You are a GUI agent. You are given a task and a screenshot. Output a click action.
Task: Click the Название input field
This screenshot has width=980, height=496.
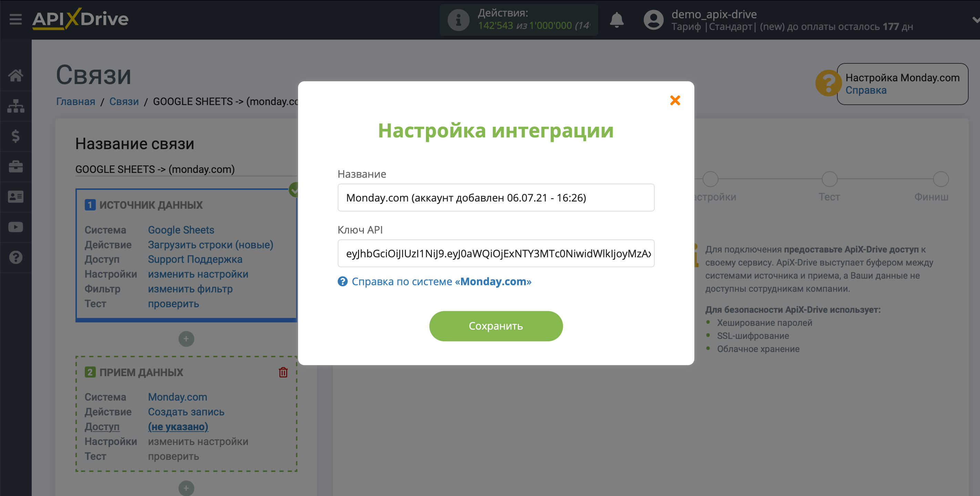496,197
